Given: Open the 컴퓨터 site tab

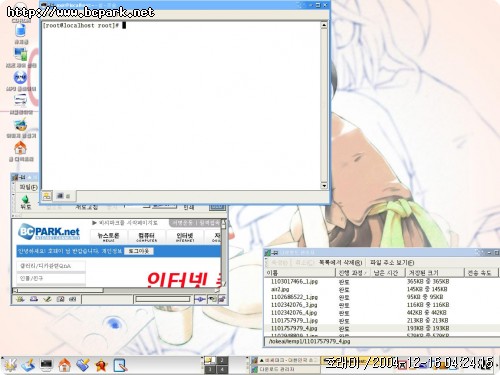Looking at the screenshot, I should 146,237.
